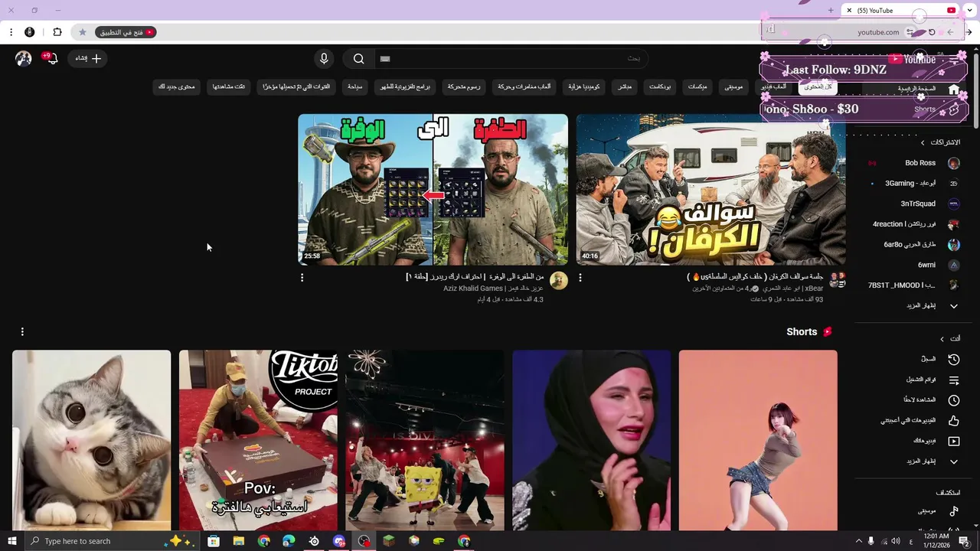Open the السجل history icon
This screenshot has width=980, height=551.
(x=954, y=359)
